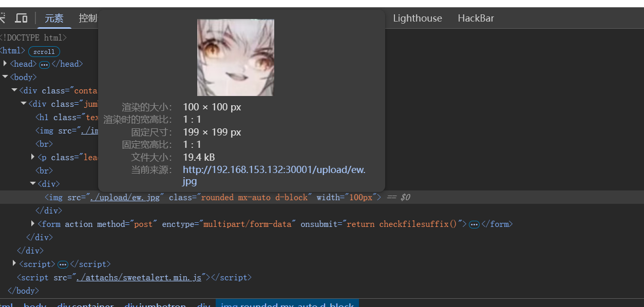This screenshot has width=644, height=307.
Task: Expand the form element node
Action: point(33,224)
